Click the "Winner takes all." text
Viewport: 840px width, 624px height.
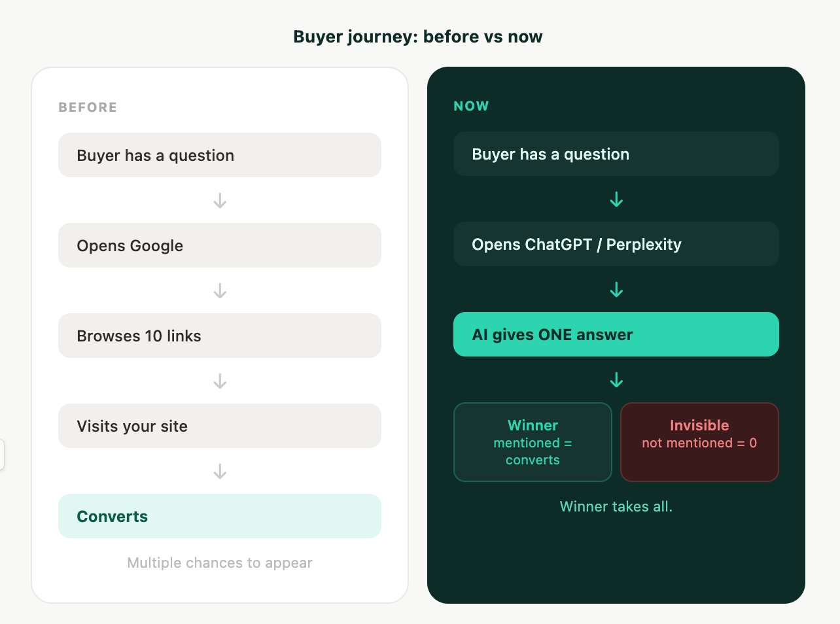616,506
